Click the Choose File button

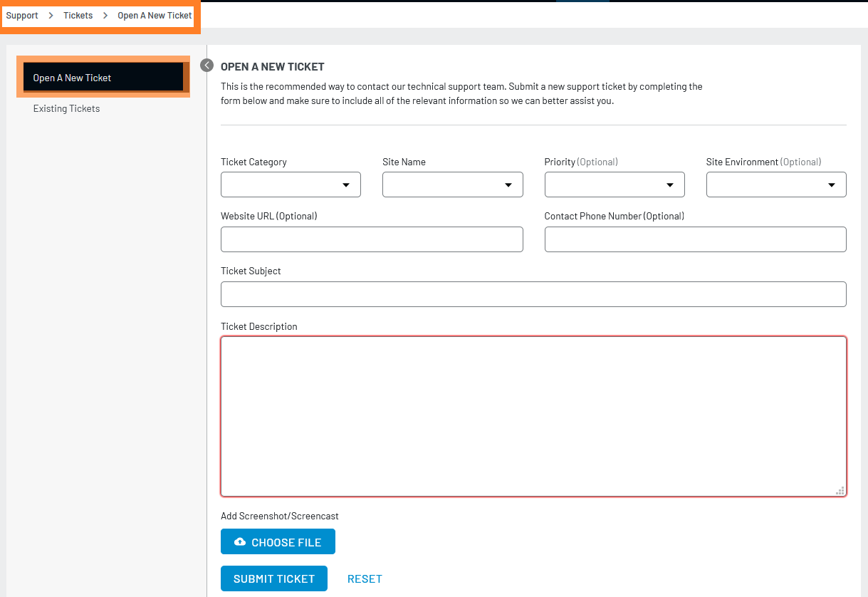point(278,542)
